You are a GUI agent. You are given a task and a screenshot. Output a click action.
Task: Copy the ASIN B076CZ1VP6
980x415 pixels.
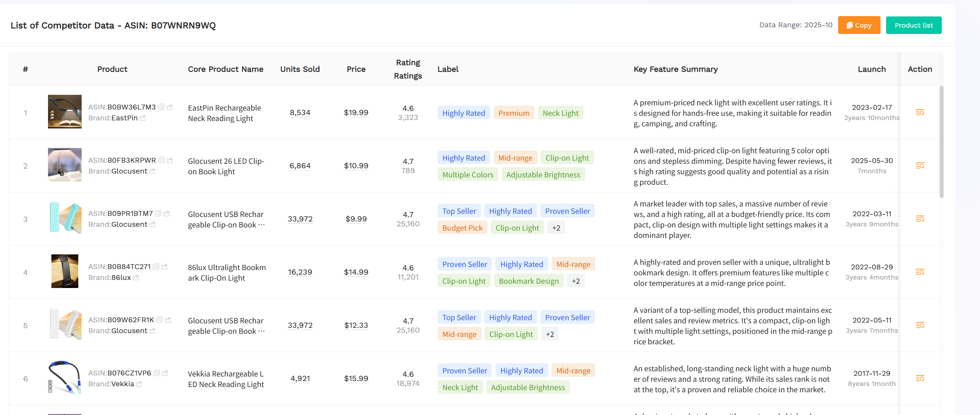click(x=157, y=373)
